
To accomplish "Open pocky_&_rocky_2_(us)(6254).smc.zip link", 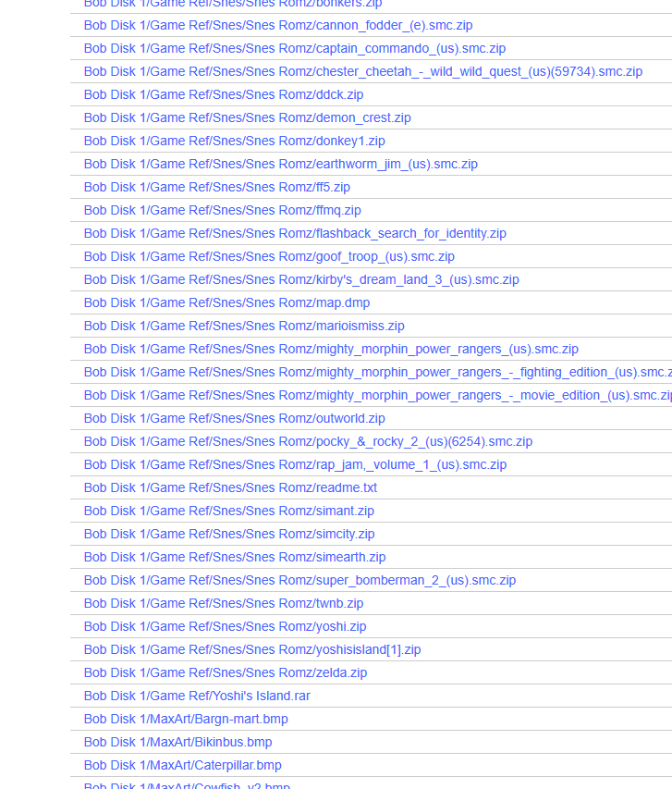I will pos(309,442).
